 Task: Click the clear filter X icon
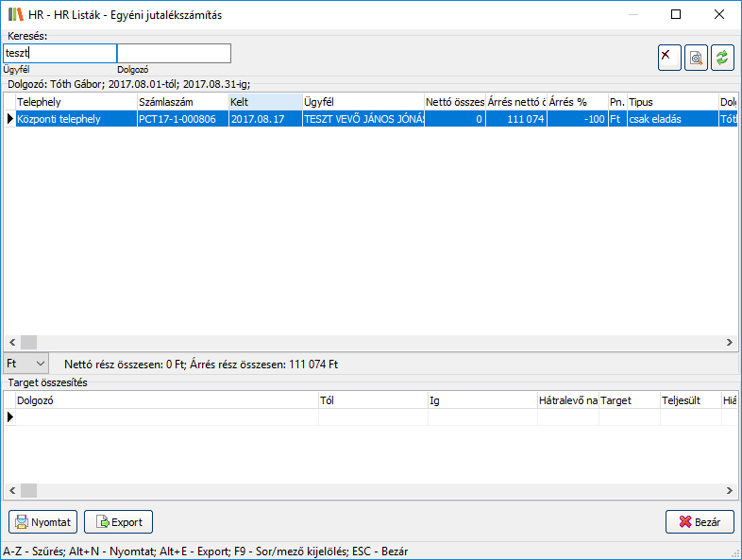pos(669,58)
